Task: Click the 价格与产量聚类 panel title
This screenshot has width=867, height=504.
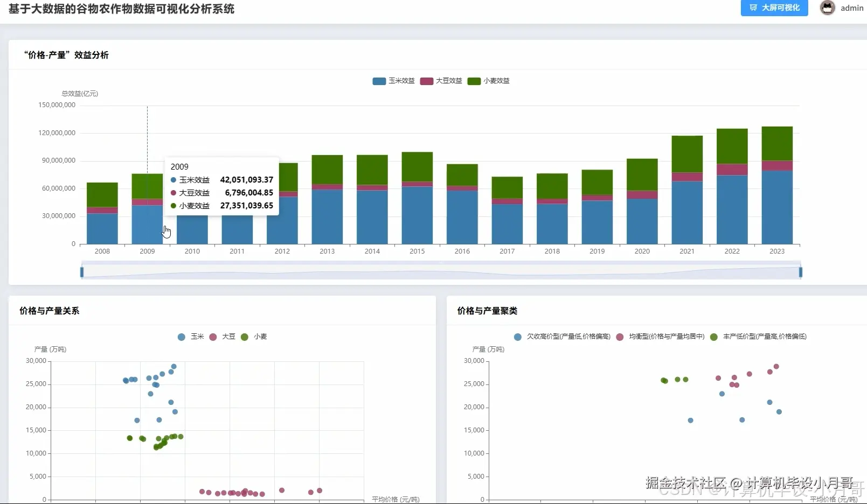Action: click(x=488, y=311)
